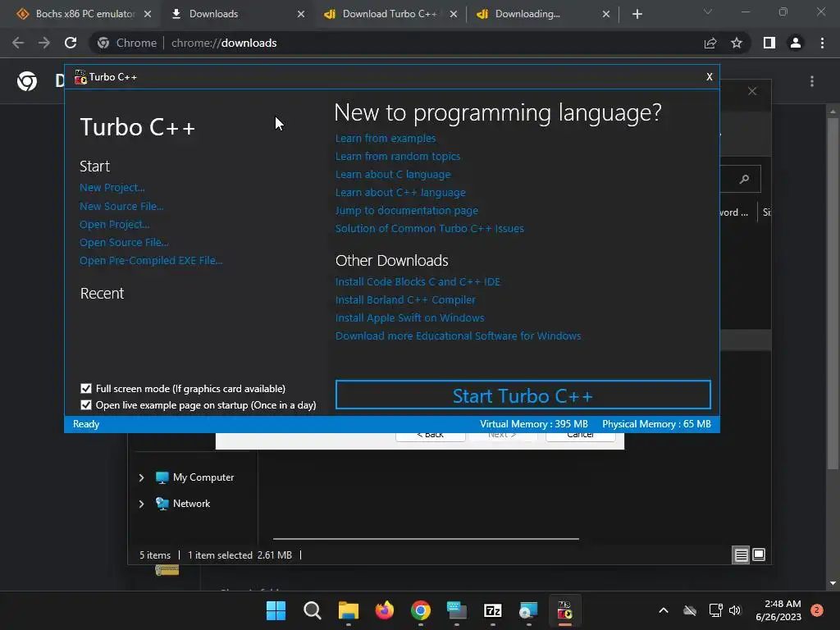Switch file explorer to details view icon
840x630 pixels.
pyautogui.click(x=741, y=555)
